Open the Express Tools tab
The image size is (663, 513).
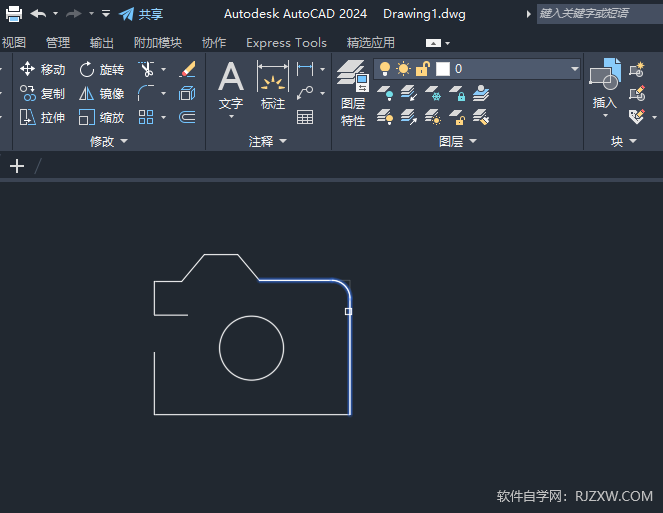286,43
